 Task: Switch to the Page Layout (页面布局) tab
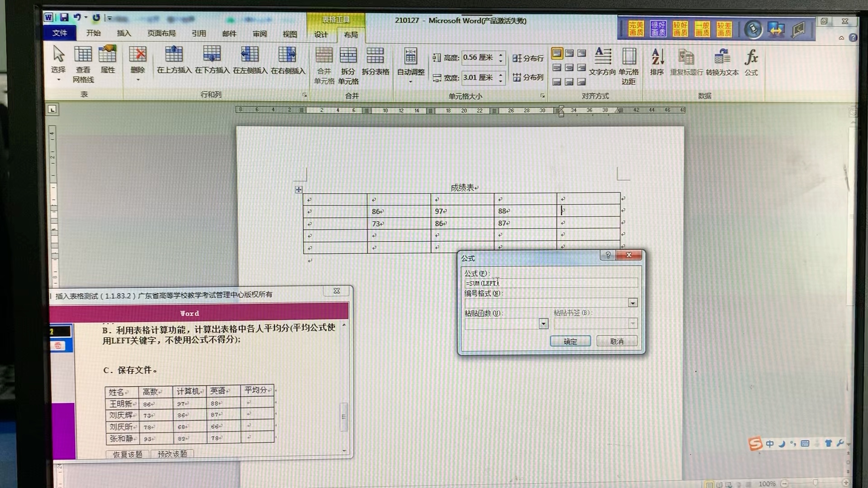pyautogui.click(x=161, y=33)
